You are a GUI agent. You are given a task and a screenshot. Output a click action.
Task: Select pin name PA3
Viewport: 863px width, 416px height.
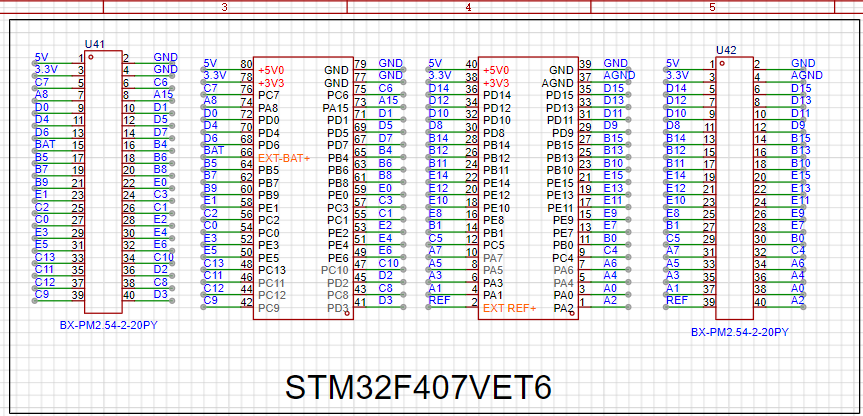494,283
